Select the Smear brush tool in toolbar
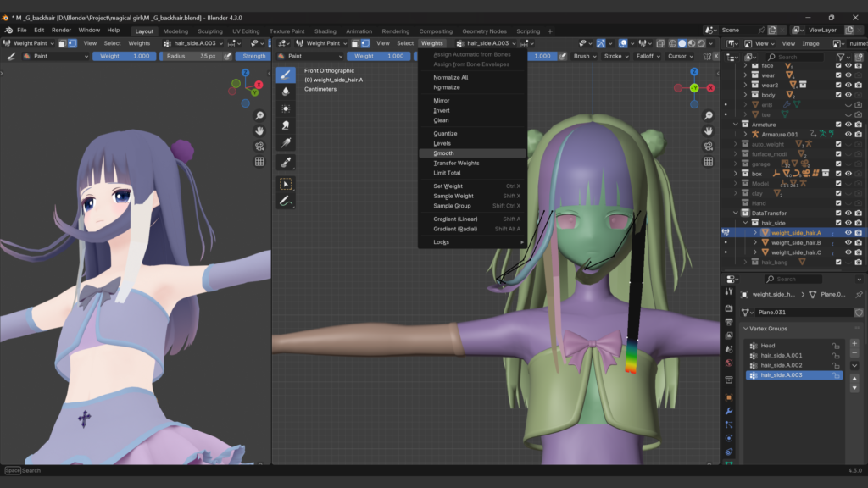868x488 pixels. point(286,125)
